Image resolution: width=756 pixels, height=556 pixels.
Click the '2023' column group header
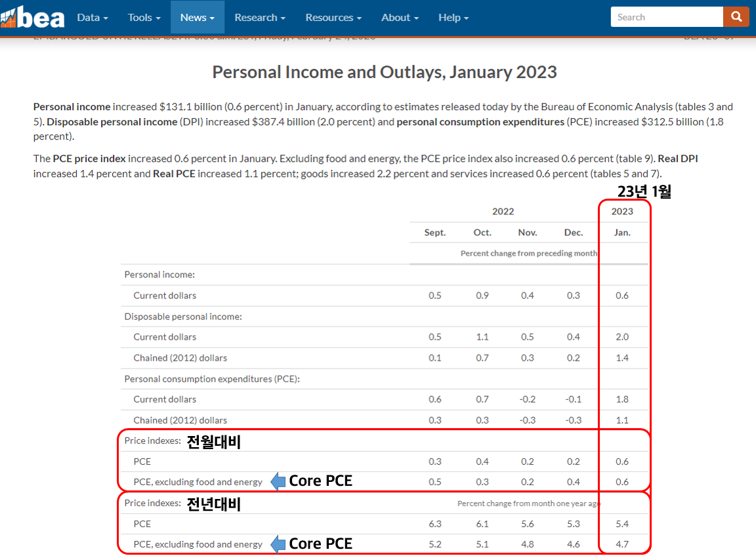pos(622,212)
